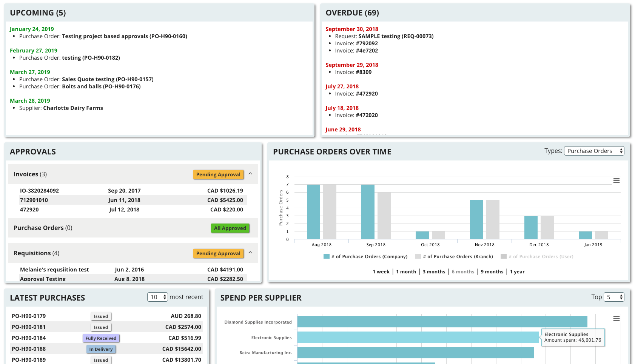The height and width of the screenshot is (364, 635).
Task: Change the most recent purchases count from 10
Action: pyautogui.click(x=157, y=297)
